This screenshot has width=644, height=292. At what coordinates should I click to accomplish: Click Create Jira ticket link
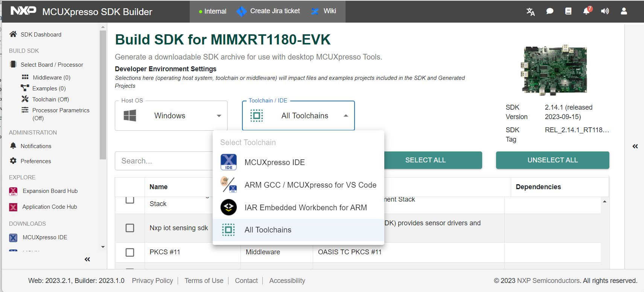click(x=275, y=11)
